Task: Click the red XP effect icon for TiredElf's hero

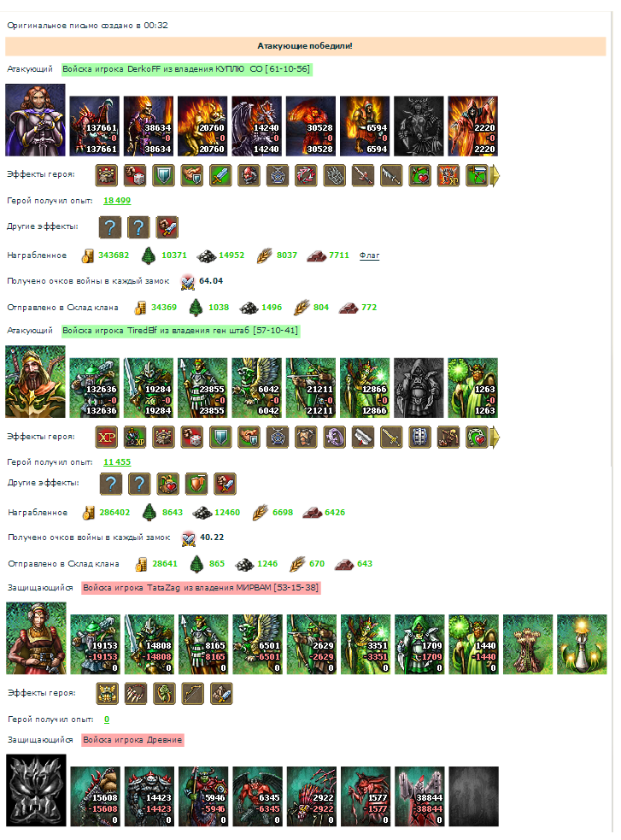Action: point(107,438)
